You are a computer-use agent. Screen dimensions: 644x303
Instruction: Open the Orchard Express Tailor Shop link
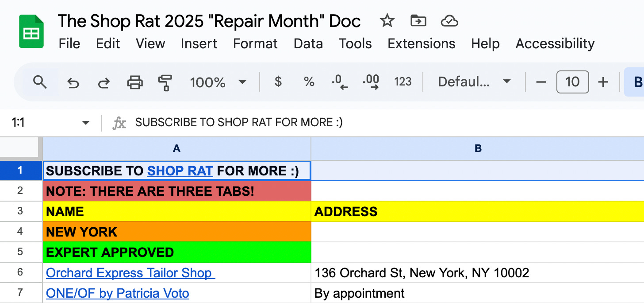click(x=130, y=273)
